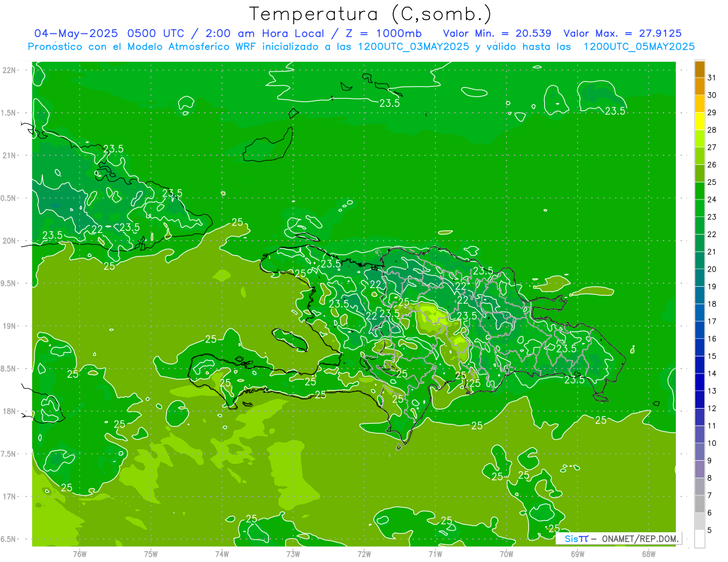
Task: Click the '18' label on the color scale
Action: coord(712,304)
